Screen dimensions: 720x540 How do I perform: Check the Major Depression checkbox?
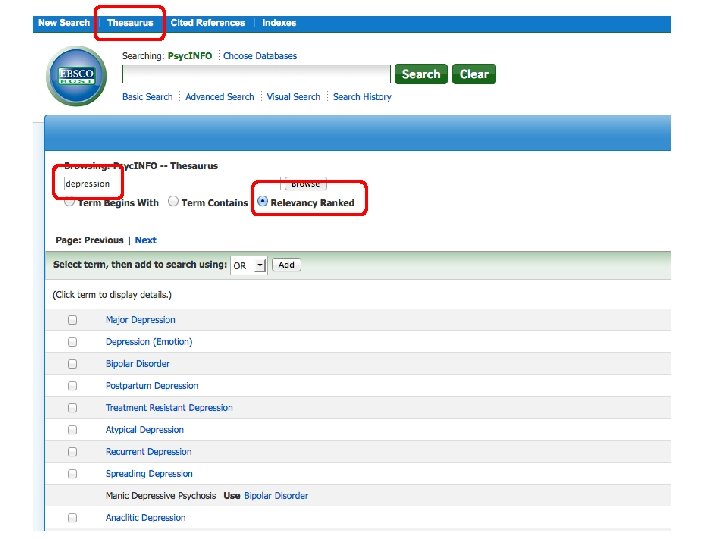click(73, 320)
